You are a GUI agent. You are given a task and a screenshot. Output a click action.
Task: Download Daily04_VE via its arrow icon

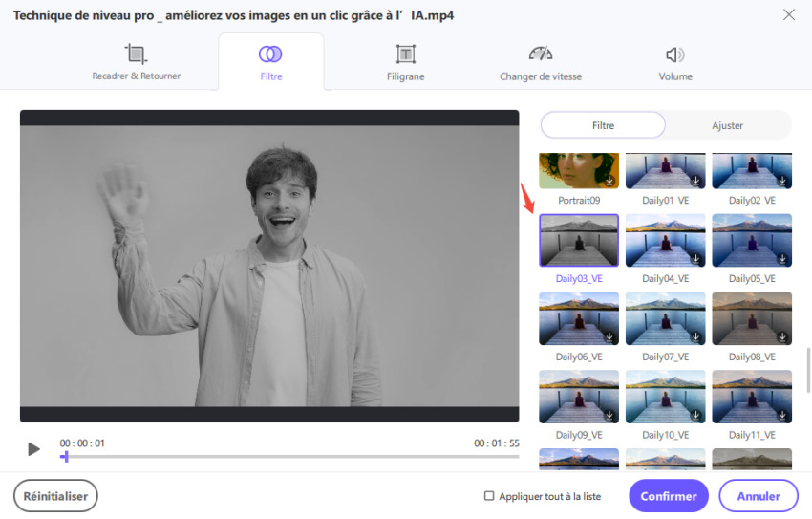tap(696, 258)
